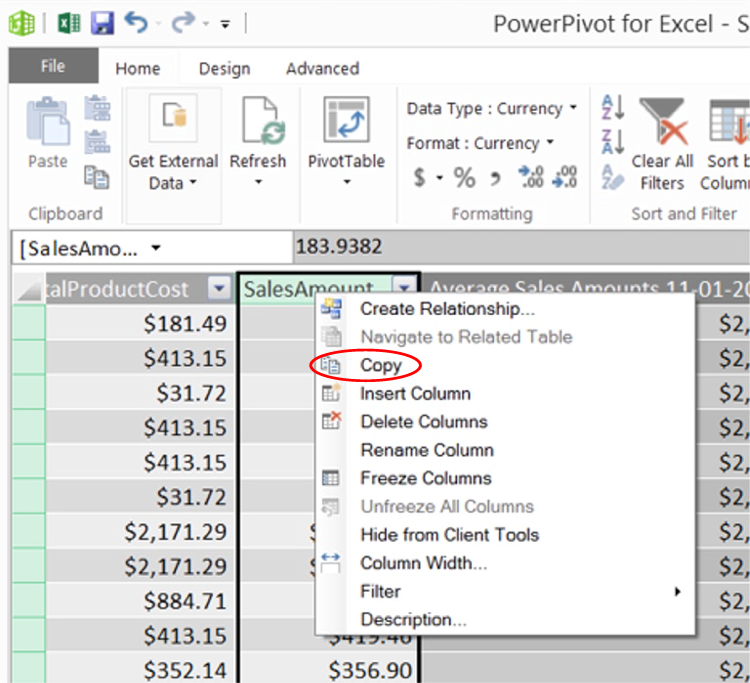The width and height of the screenshot is (750, 683).
Task: Switch to the Advanced tab
Action: coord(322,69)
